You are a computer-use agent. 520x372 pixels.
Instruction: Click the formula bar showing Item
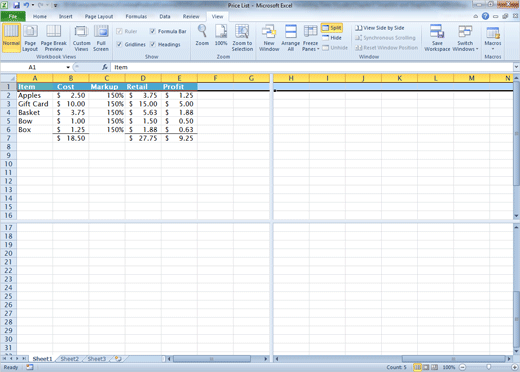312,67
